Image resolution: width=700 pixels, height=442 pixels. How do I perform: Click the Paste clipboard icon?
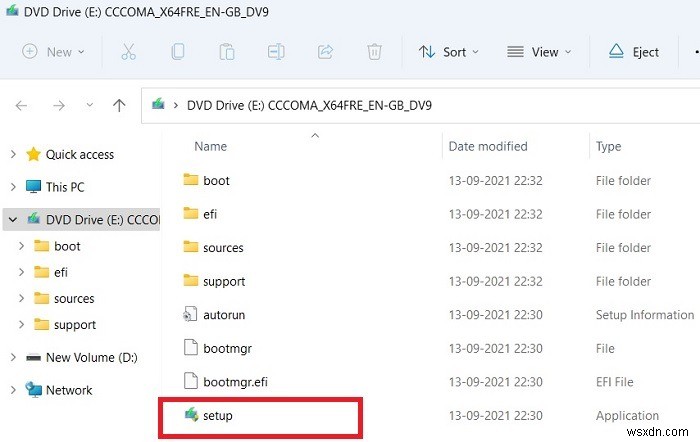227,52
